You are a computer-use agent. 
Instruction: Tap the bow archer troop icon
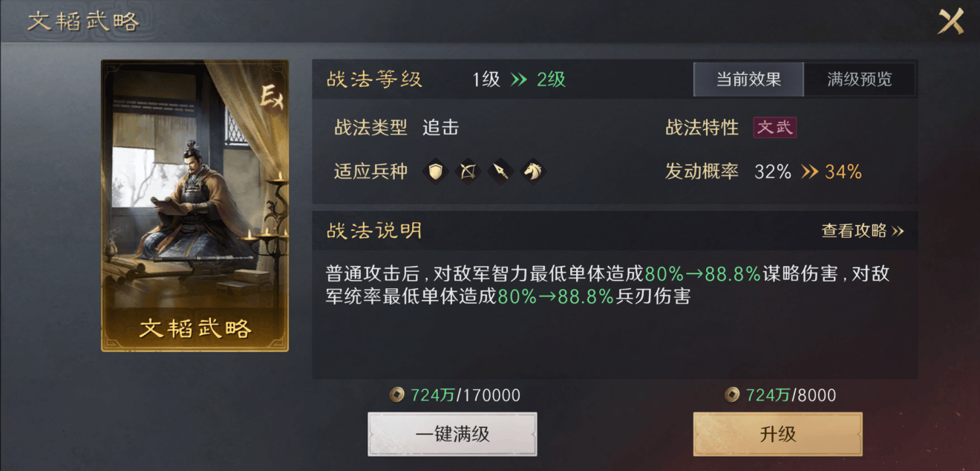pos(468,172)
